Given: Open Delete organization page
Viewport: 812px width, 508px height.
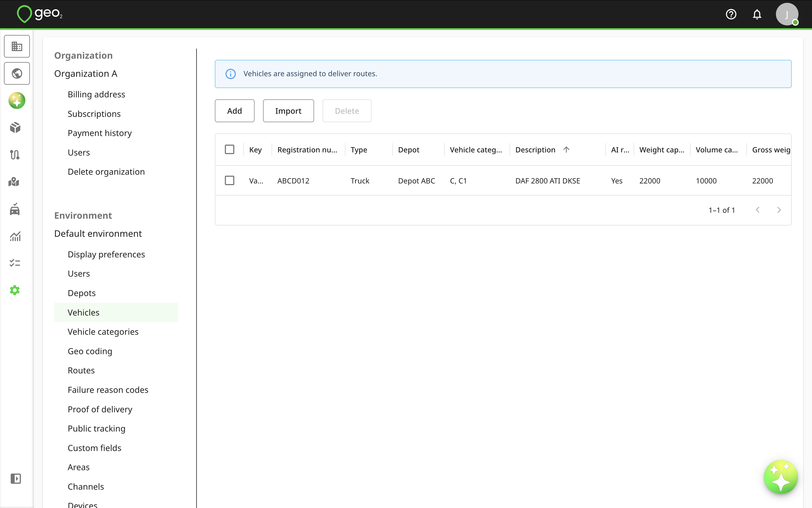Looking at the screenshot, I should click(106, 172).
